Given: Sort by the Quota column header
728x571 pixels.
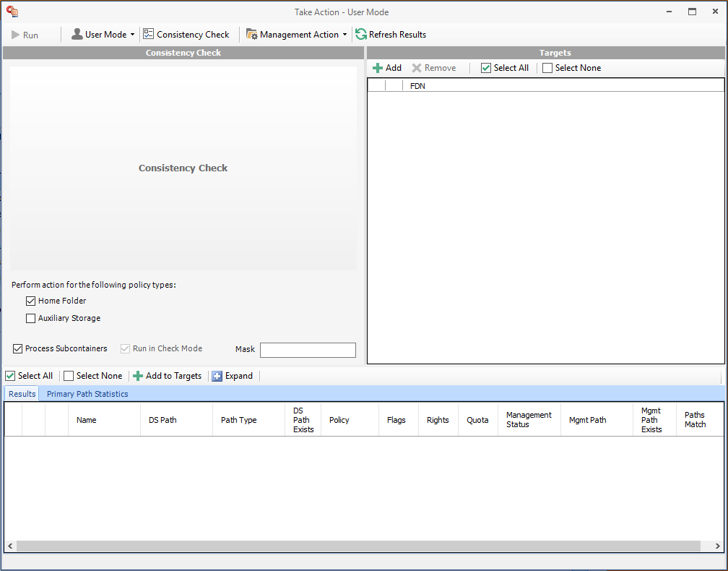Looking at the screenshot, I should click(x=478, y=420).
